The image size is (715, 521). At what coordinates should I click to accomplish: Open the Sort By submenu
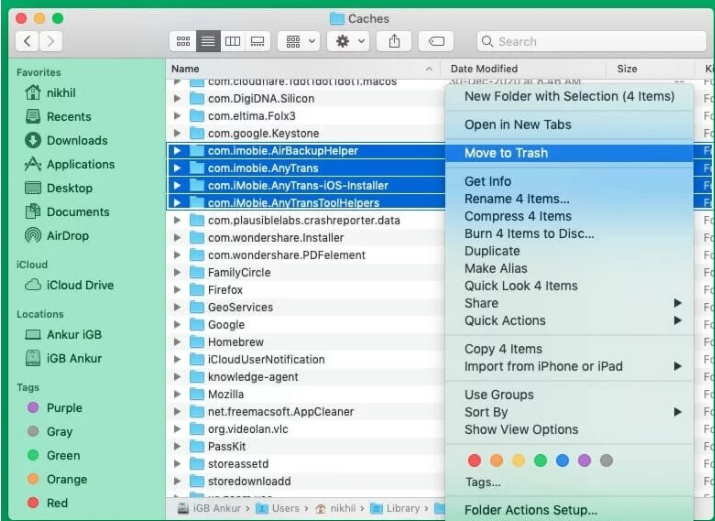point(569,412)
